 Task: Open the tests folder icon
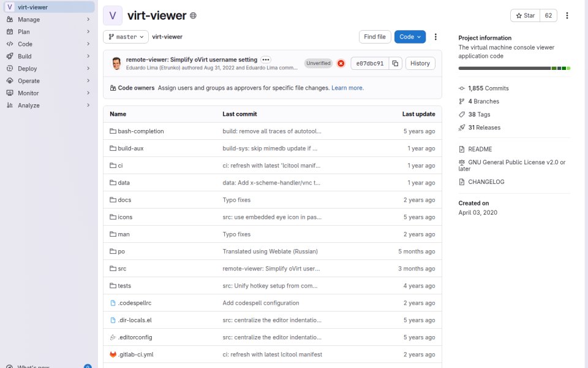(113, 286)
